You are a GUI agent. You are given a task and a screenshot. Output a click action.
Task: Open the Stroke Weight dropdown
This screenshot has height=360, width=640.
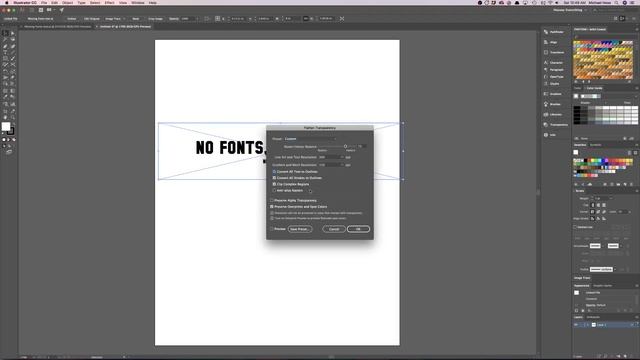pos(611,198)
